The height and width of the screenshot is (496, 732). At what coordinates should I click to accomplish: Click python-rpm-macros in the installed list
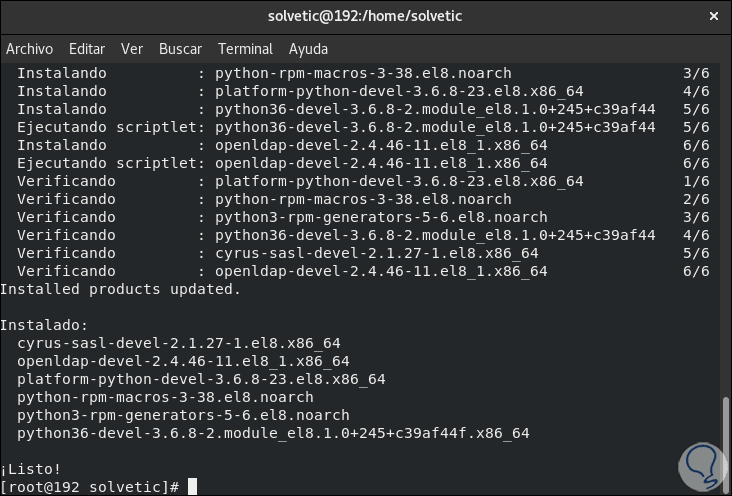(x=165, y=397)
